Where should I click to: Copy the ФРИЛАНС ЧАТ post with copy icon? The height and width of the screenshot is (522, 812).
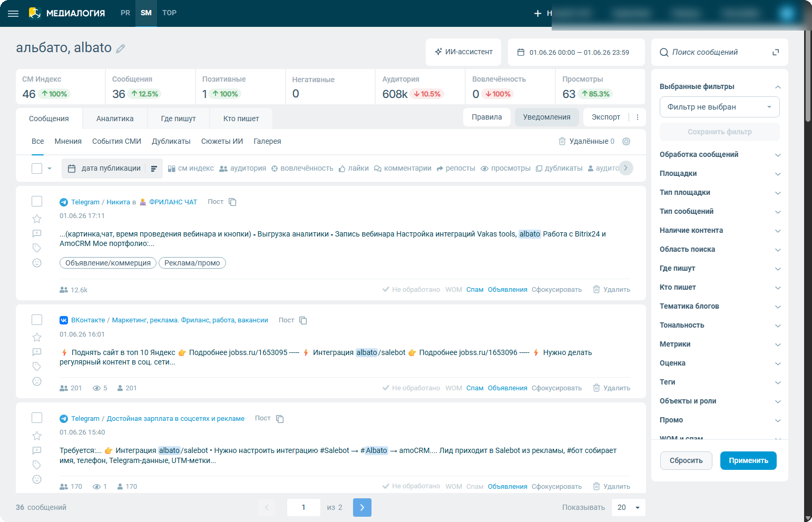click(x=232, y=202)
